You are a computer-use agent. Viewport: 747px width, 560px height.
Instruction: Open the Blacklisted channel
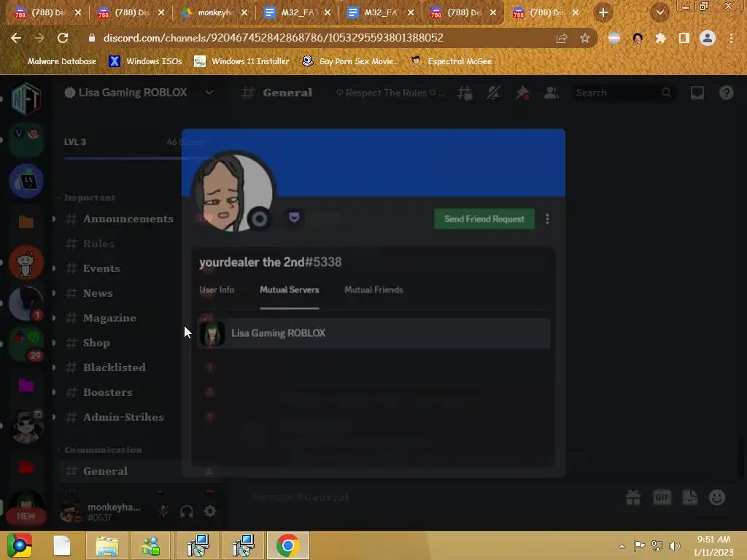[115, 367]
